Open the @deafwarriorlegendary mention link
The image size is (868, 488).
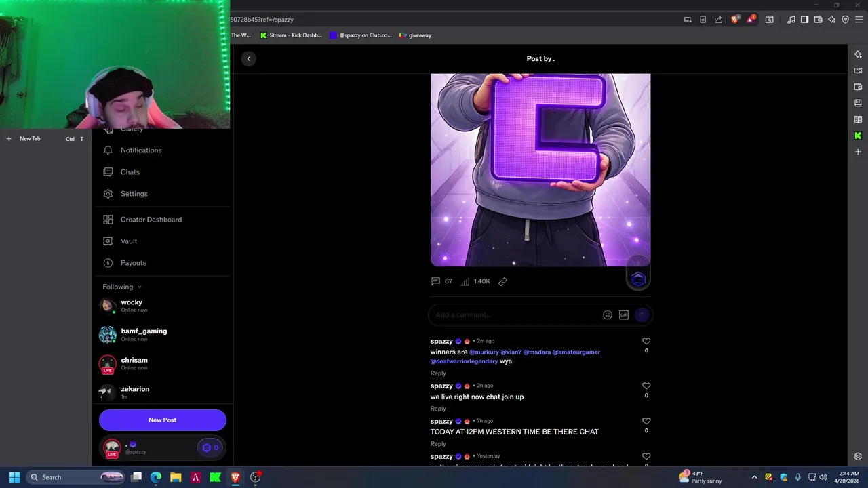[x=464, y=361]
